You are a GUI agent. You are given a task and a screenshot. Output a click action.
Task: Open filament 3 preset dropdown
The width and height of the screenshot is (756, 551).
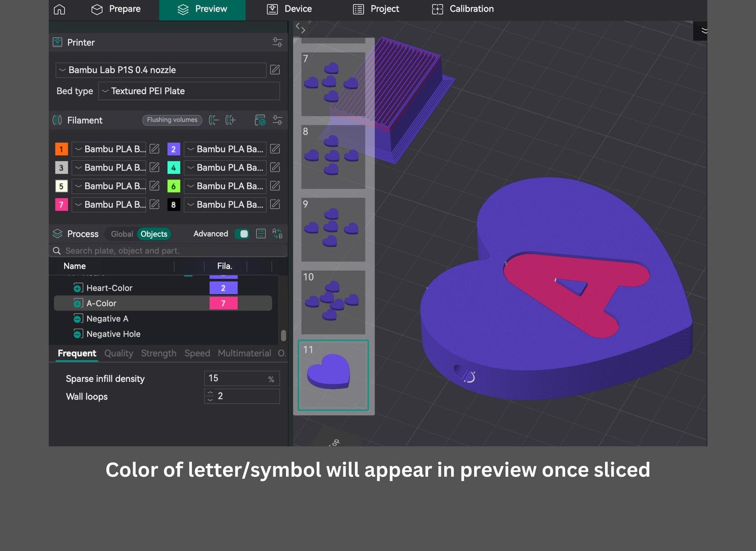pos(109,168)
